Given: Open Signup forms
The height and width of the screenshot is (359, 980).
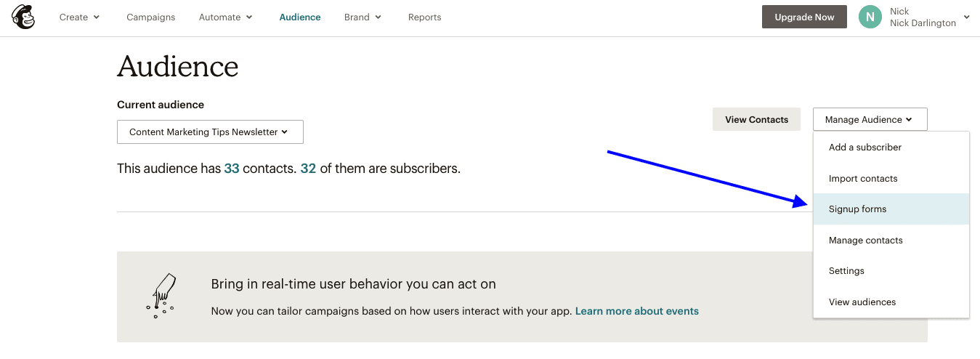Looking at the screenshot, I should (x=891, y=209).
